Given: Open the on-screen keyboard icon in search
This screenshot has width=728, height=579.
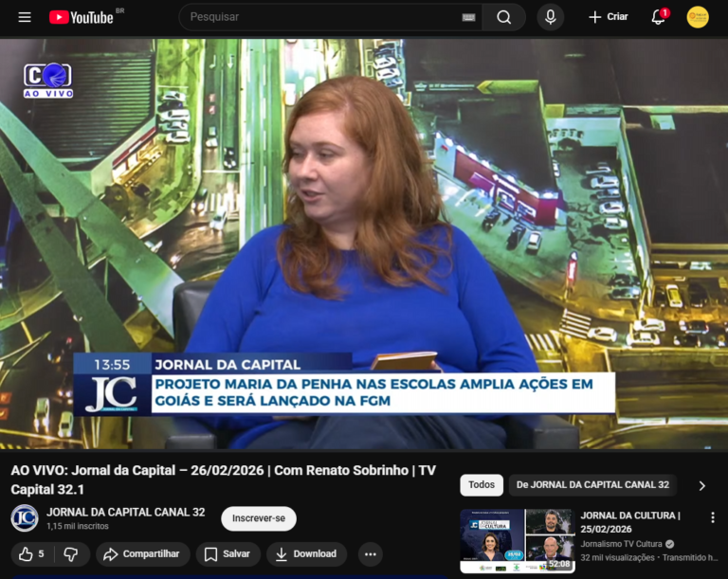Looking at the screenshot, I should pyautogui.click(x=468, y=17).
